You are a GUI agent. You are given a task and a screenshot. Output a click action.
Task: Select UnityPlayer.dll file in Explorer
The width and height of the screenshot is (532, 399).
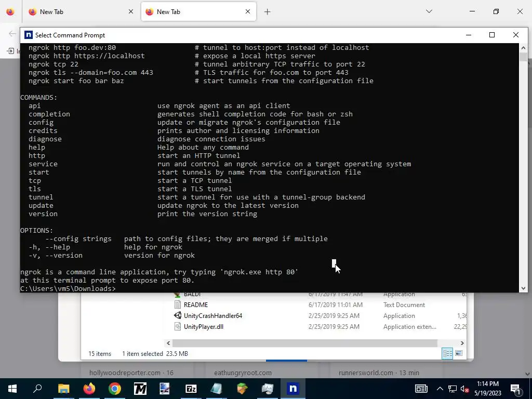(204, 326)
